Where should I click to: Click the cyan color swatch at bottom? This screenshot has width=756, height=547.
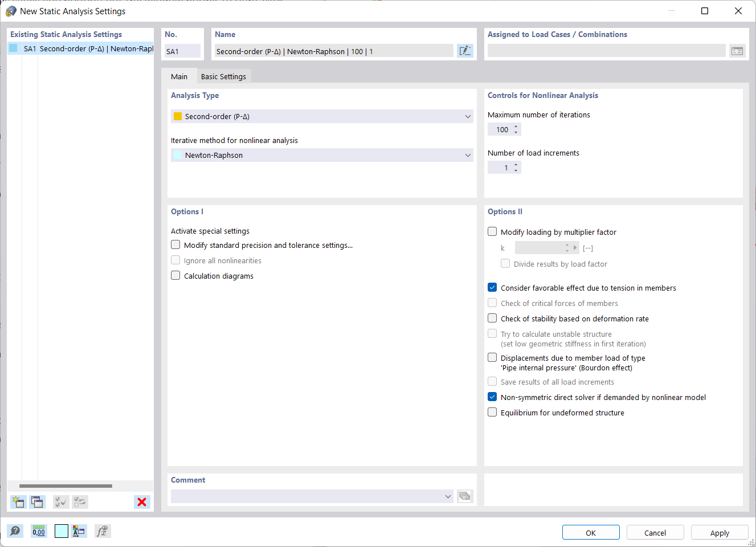point(61,531)
